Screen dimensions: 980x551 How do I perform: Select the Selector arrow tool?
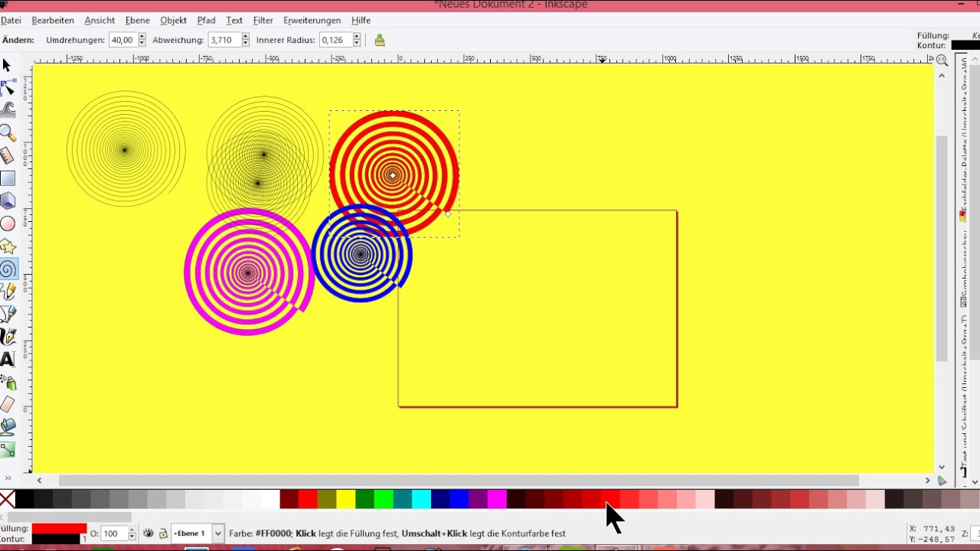pos(7,66)
